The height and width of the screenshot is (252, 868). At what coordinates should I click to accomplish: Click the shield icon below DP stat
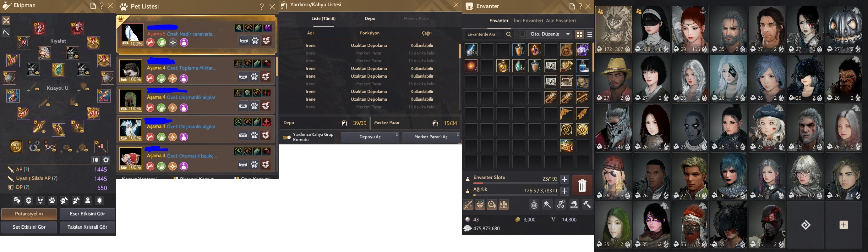[x=99, y=201]
